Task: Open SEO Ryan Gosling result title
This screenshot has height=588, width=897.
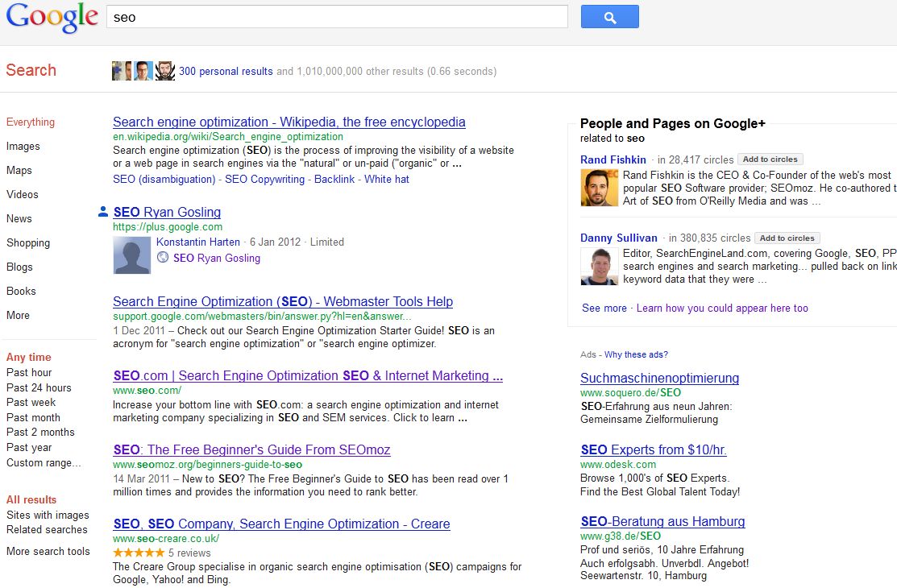Action: point(167,212)
